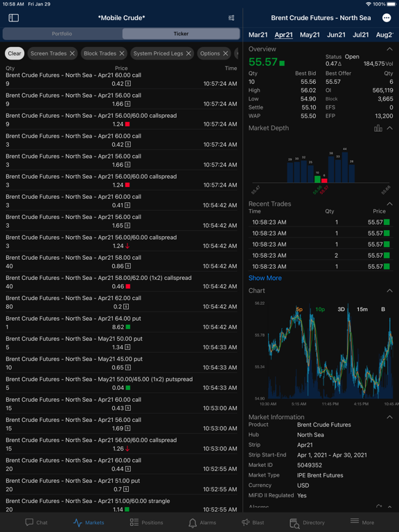Select the May21 contract month
Viewport: 399px width, 532px height.
pos(310,35)
